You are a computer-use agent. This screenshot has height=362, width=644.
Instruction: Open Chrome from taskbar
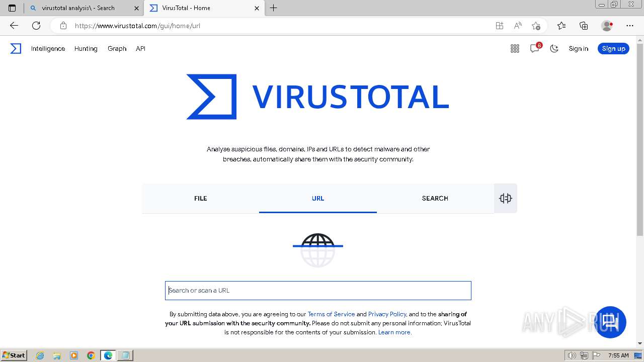[91, 355]
